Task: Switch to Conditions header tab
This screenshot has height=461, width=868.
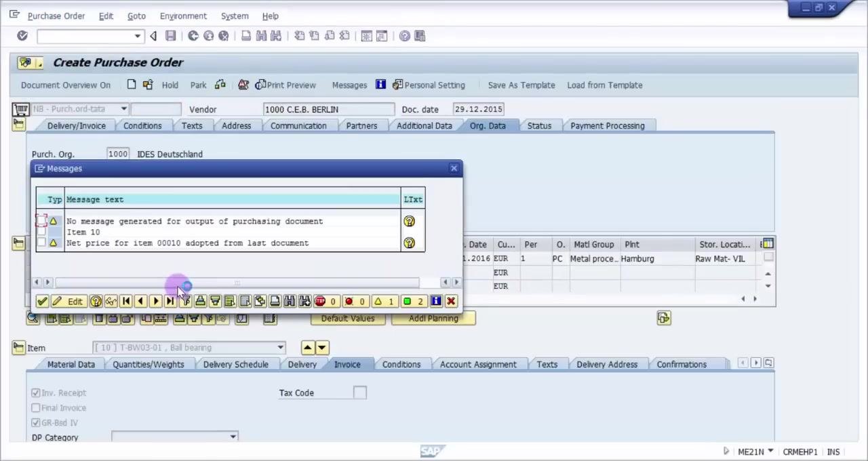Action: coord(142,126)
